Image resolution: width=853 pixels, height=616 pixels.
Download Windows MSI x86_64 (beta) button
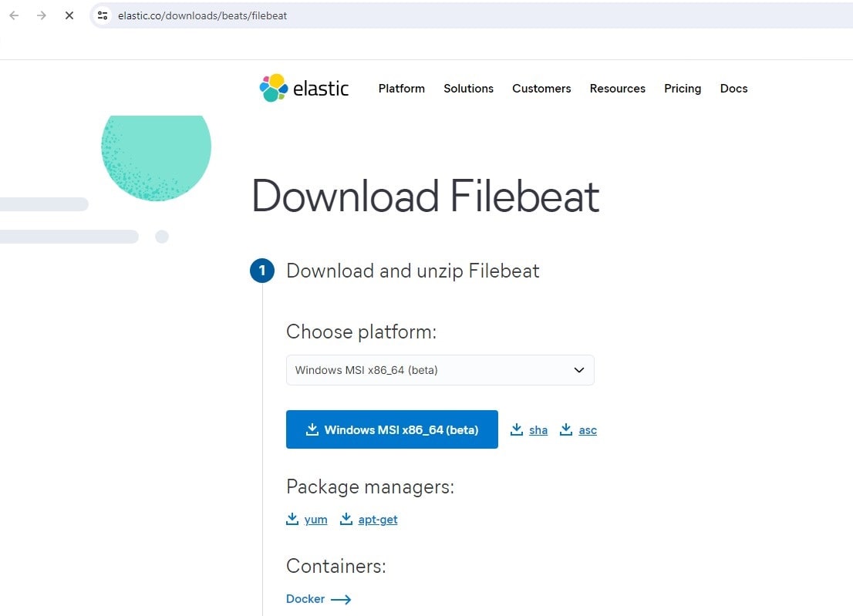(x=392, y=429)
